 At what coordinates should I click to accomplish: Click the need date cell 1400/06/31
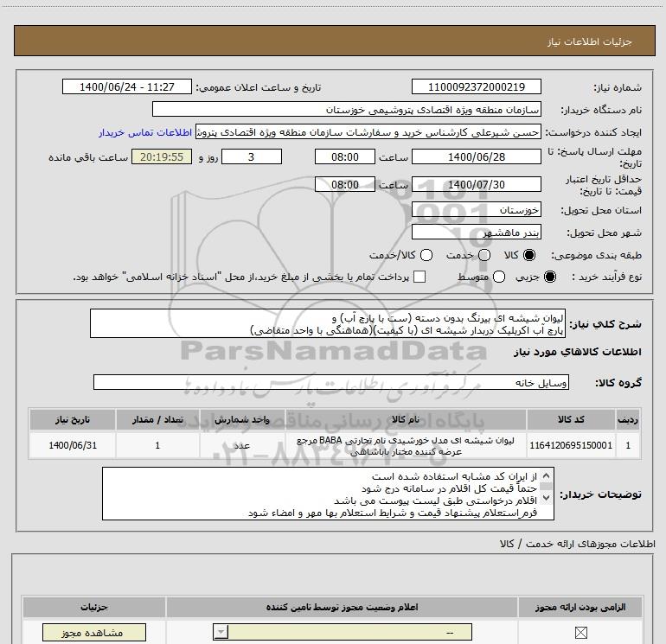click(73, 445)
